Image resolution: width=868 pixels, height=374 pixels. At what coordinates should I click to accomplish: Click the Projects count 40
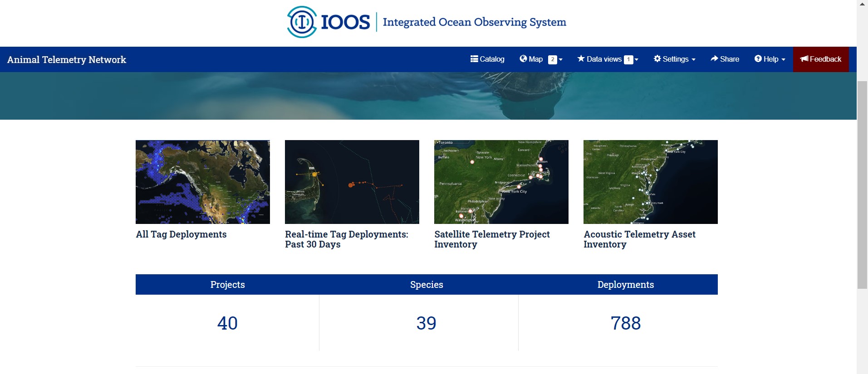click(x=227, y=323)
